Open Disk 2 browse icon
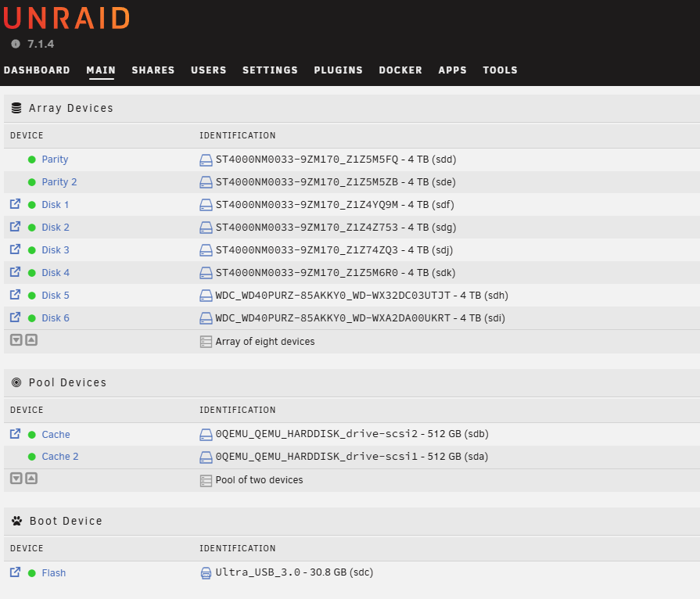Viewport: 700px width, 599px height. click(x=15, y=226)
